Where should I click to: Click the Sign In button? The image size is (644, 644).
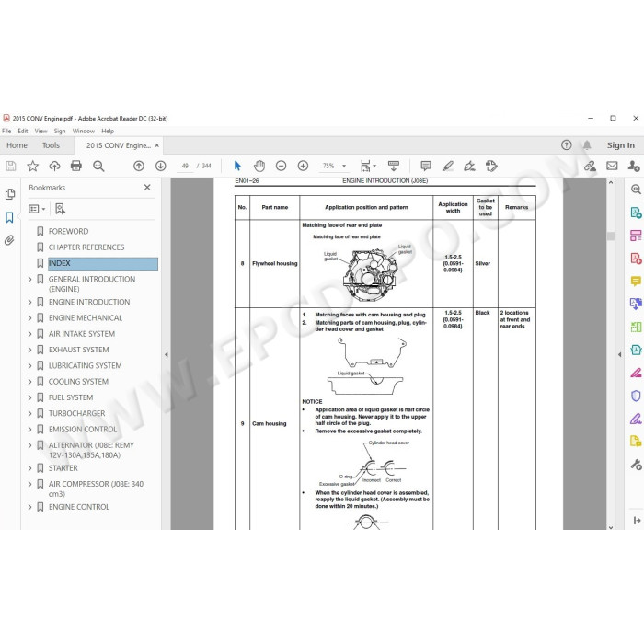621,145
